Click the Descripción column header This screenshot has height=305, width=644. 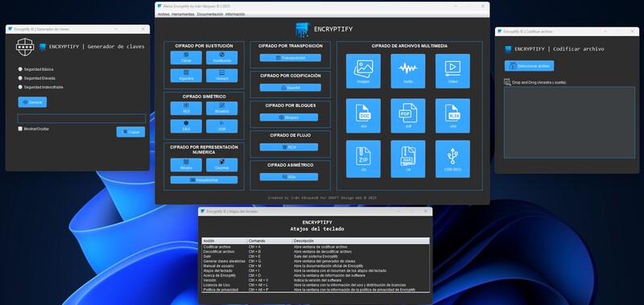pos(361,241)
